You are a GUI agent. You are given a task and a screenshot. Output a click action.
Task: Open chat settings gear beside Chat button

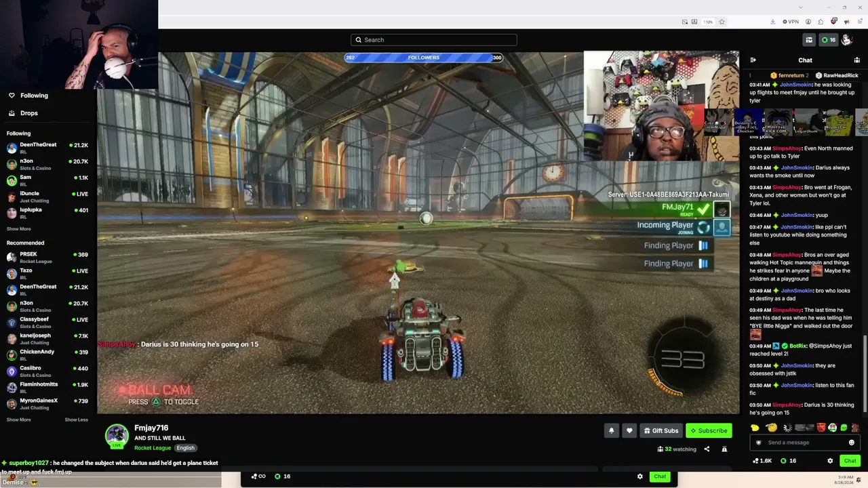pos(830,461)
